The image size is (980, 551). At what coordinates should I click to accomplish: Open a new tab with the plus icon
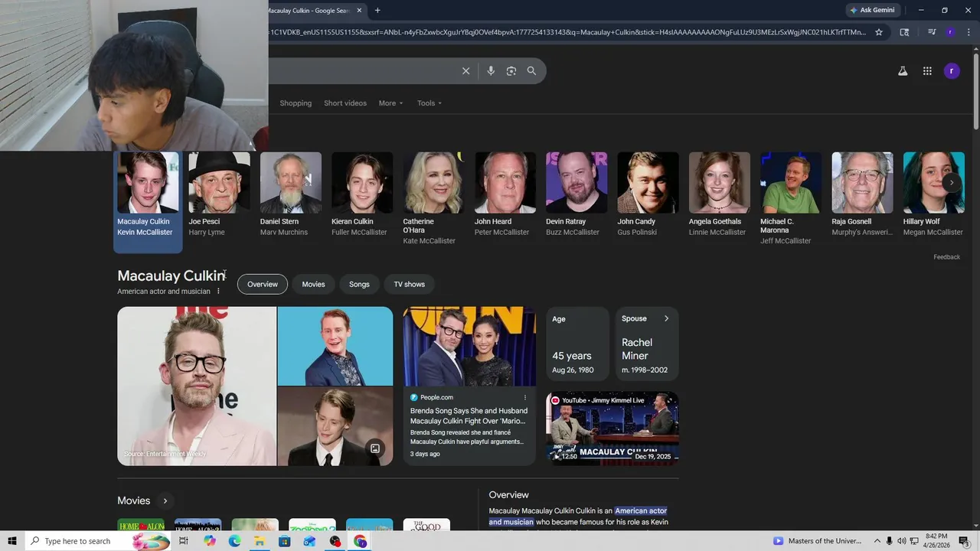377,10
